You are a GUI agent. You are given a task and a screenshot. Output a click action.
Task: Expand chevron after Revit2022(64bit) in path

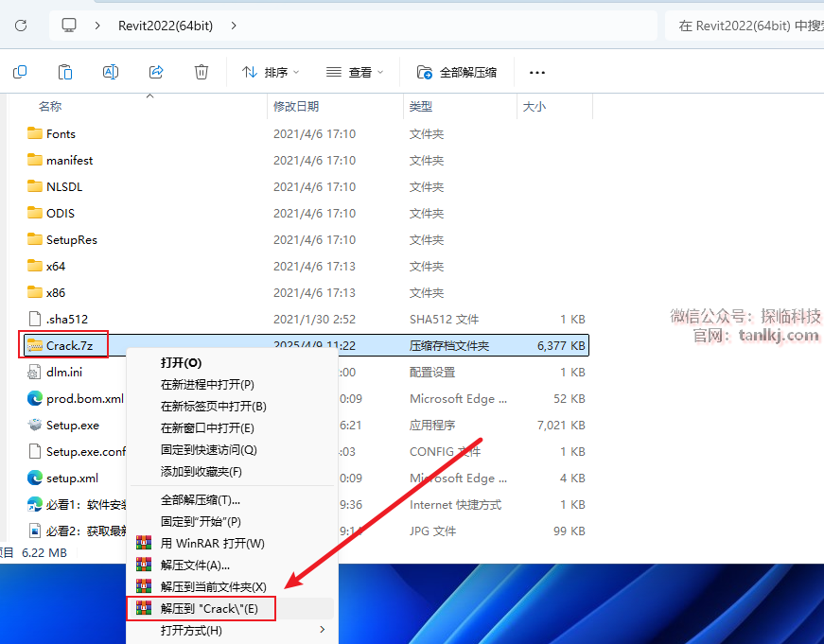[x=234, y=26]
